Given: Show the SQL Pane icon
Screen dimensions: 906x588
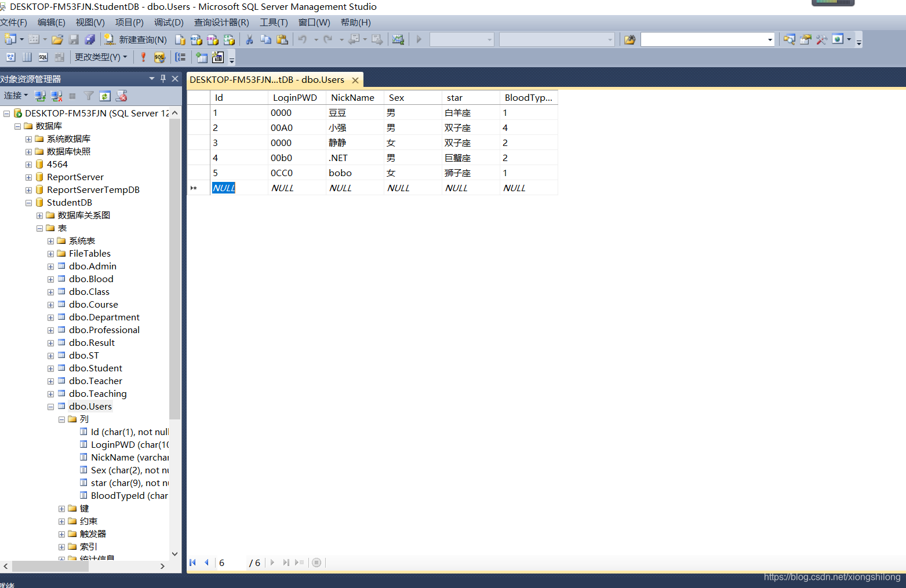Looking at the screenshot, I should point(43,57).
